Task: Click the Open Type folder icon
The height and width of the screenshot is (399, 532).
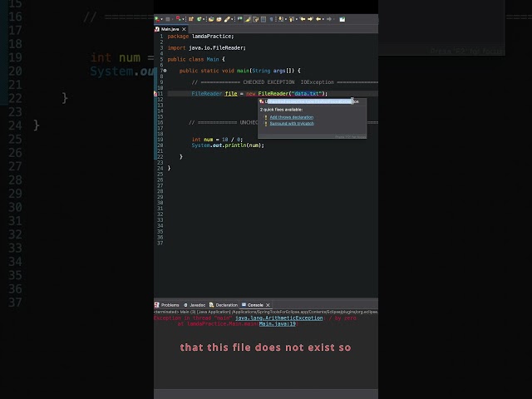Action: click(211, 19)
